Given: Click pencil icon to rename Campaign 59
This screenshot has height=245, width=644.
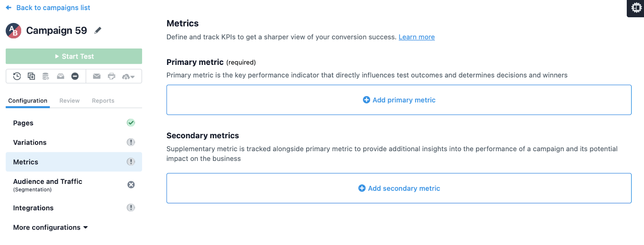Looking at the screenshot, I should coord(98,31).
